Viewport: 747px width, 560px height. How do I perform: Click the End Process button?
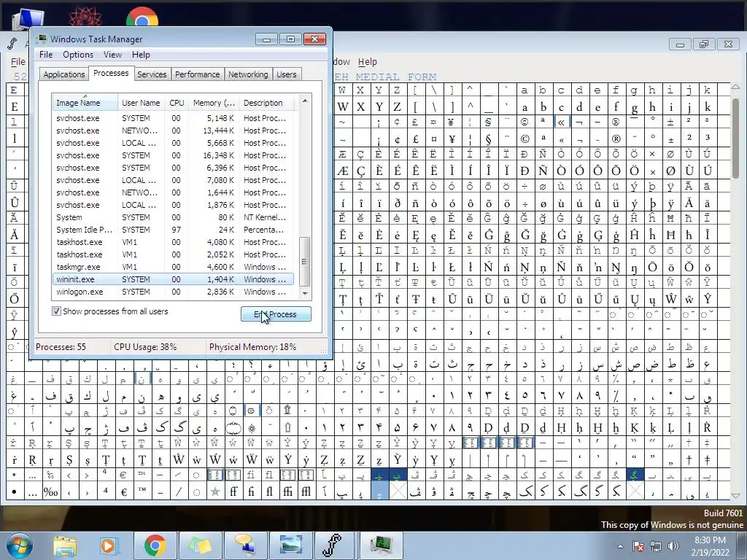pyautogui.click(x=276, y=314)
